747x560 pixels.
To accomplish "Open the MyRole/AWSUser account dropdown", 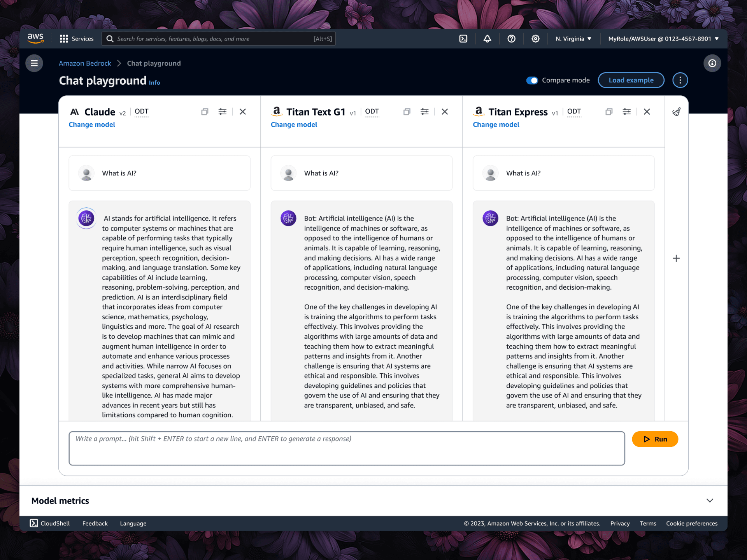I will click(x=663, y=39).
